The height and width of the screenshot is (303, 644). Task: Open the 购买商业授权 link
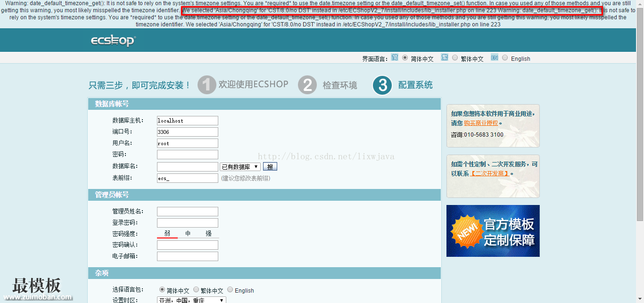click(481, 123)
